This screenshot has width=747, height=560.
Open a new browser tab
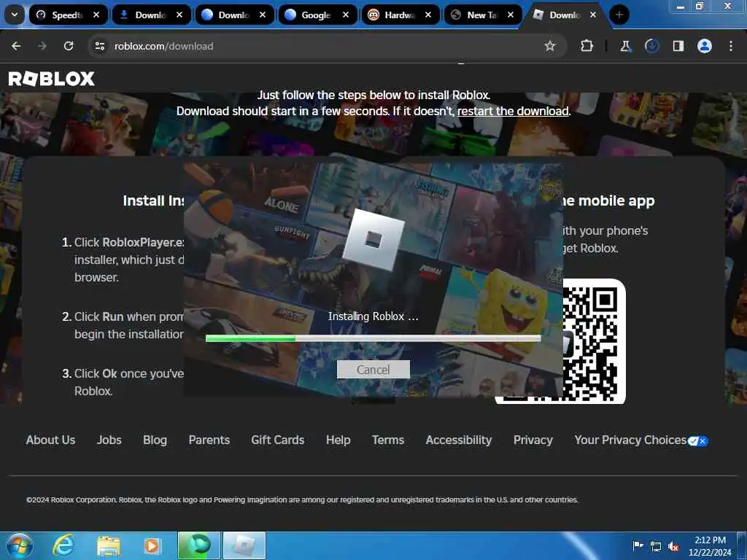pos(619,15)
